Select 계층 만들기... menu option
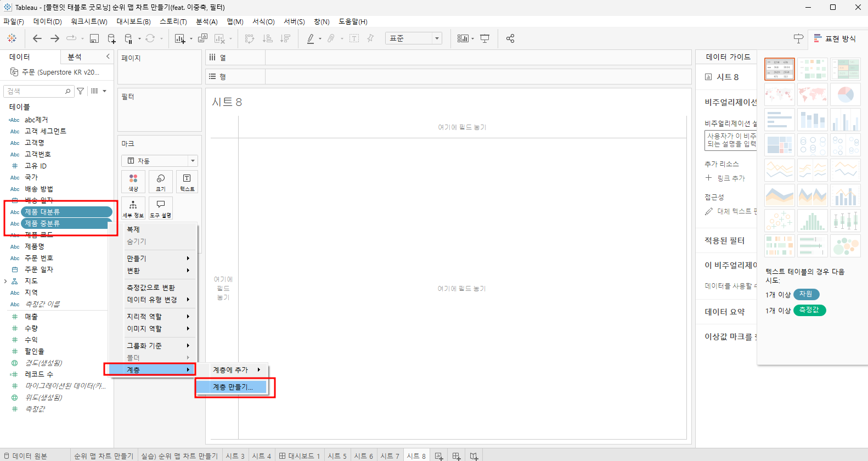The height and width of the screenshot is (461, 868). coord(233,387)
